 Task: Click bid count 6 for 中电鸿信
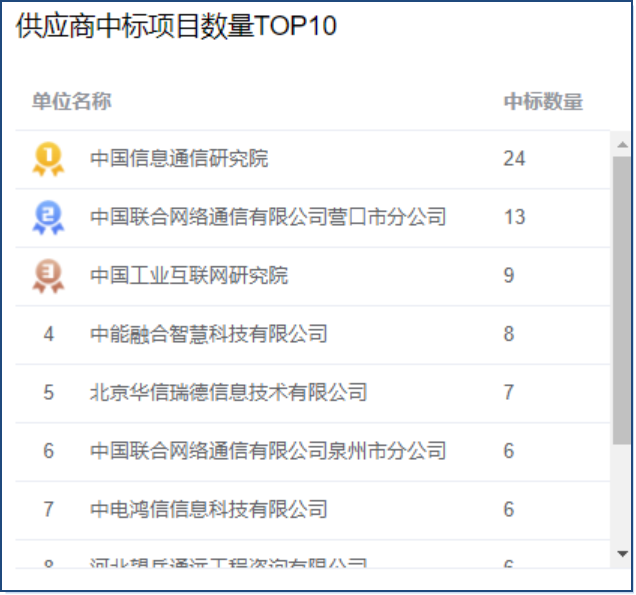pyautogui.click(x=509, y=509)
